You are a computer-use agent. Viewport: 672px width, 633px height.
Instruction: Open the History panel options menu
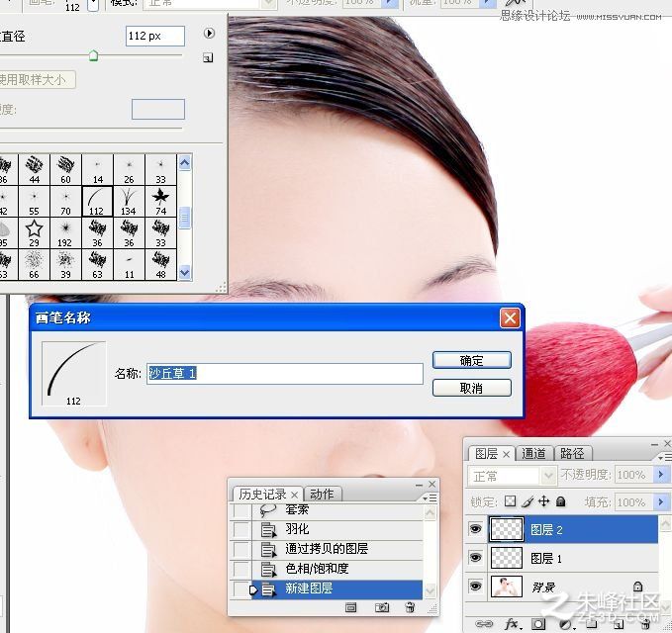430,498
